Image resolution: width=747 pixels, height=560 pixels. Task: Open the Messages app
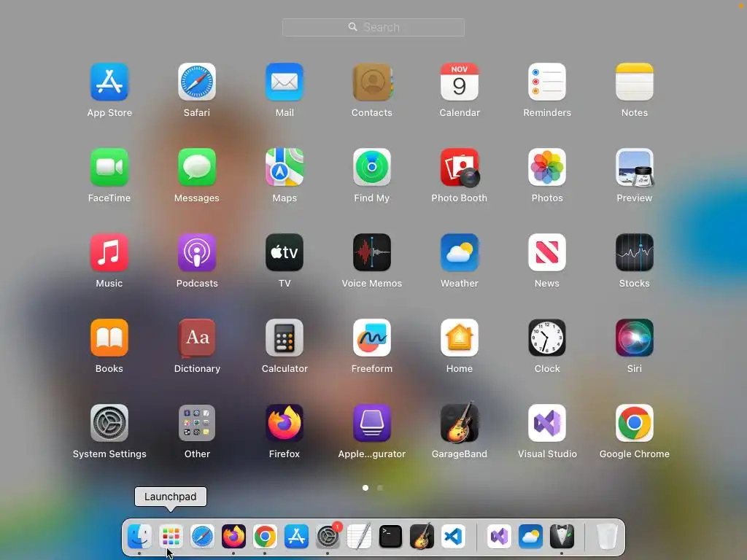click(197, 167)
